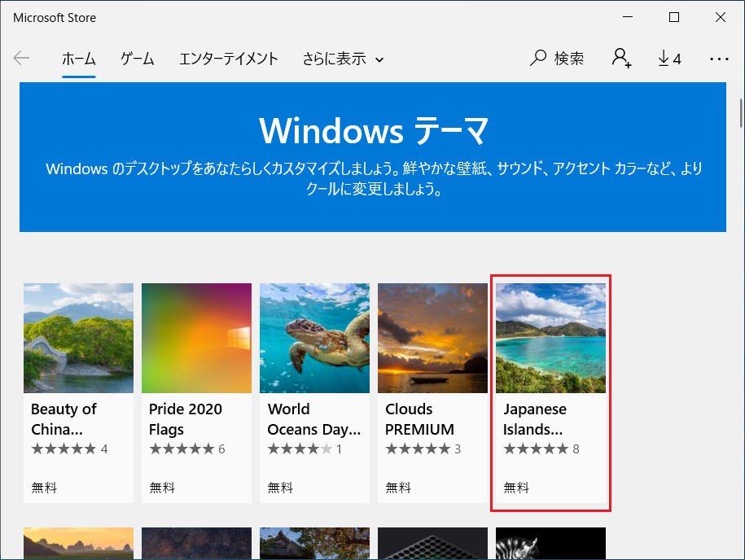Maximize the Microsoft Store window
The width and height of the screenshot is (745, 560).
(x=673, y=17)
